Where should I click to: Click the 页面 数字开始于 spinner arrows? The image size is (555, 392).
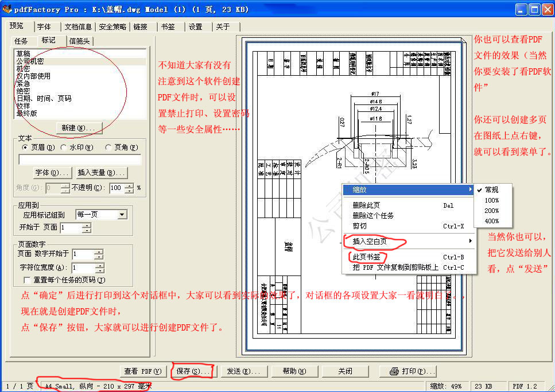tap(99, 254)
